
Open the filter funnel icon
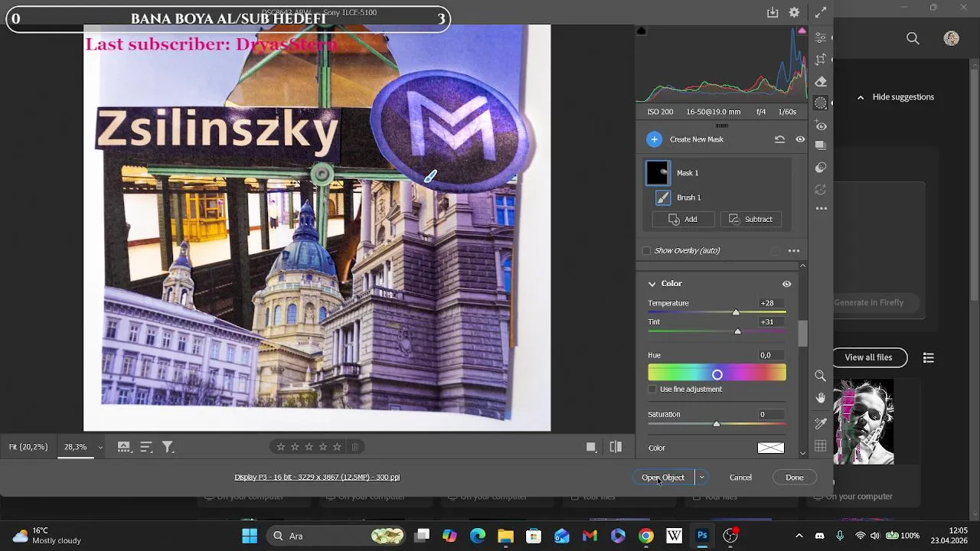click(x=168, y=447)
